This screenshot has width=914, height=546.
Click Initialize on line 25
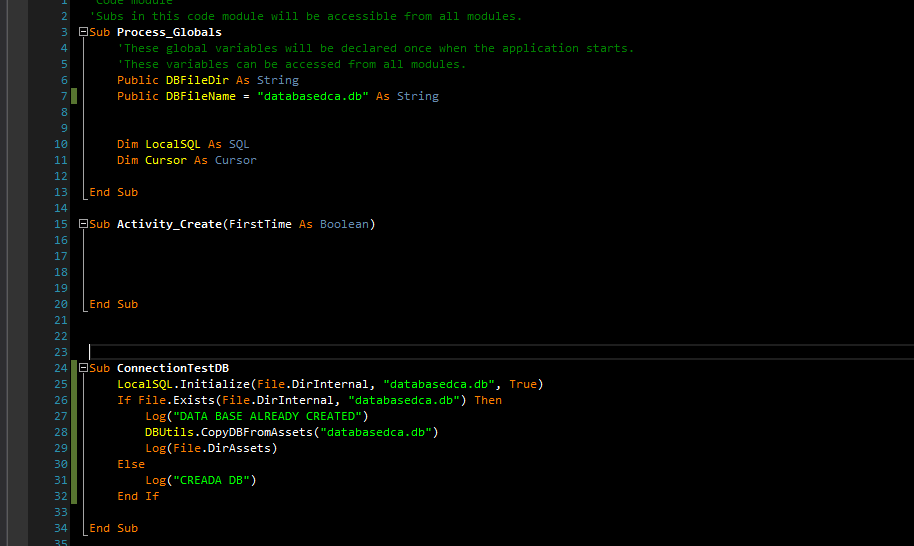[215, 384]
